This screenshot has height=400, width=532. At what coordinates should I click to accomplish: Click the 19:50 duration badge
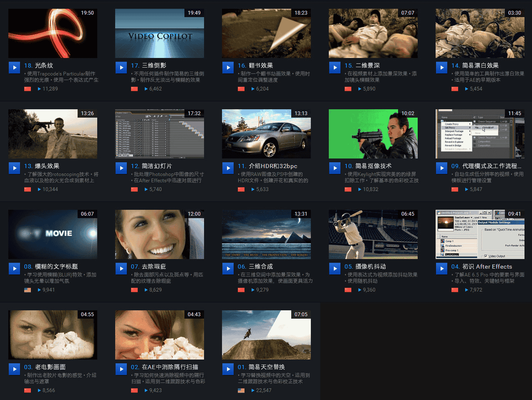click(87, 13)
